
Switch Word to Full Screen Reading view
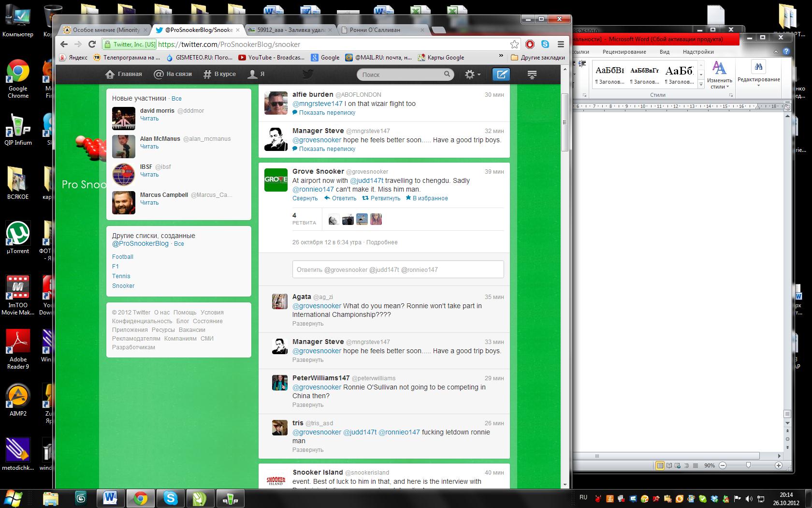[669, 465]
